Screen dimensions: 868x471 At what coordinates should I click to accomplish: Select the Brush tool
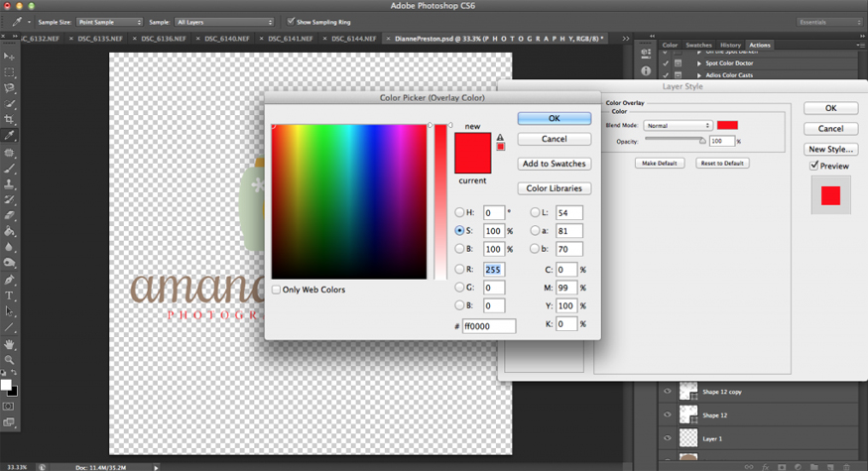pyautogui.click(x=9, y=169)
